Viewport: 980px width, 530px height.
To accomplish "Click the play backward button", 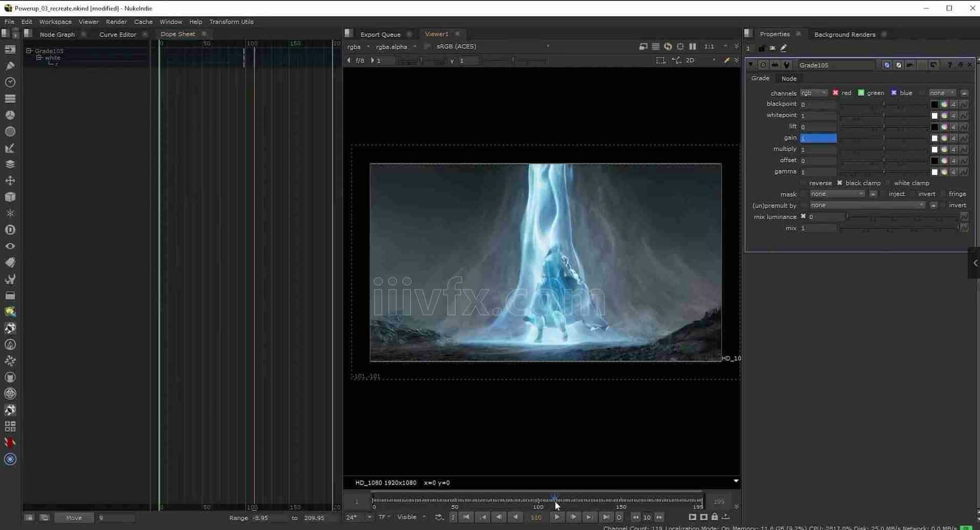I will [x=516, y=517].
